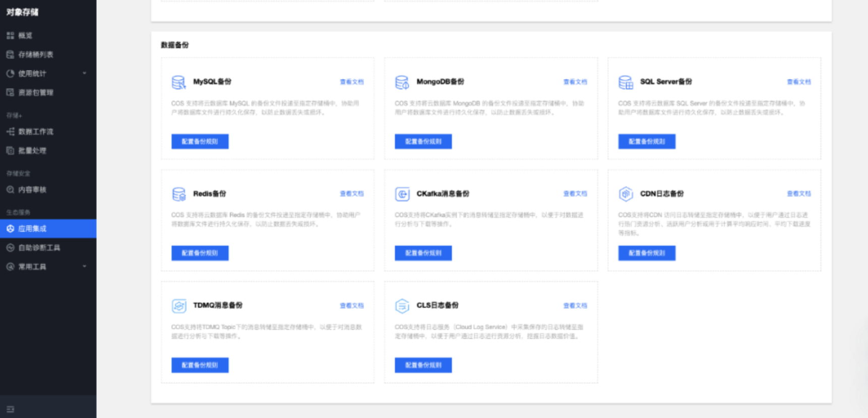Click the 对象存储 sidebar title
This screenshot has width=868, height=418.
pyautogui.click(x=22, y=12)
